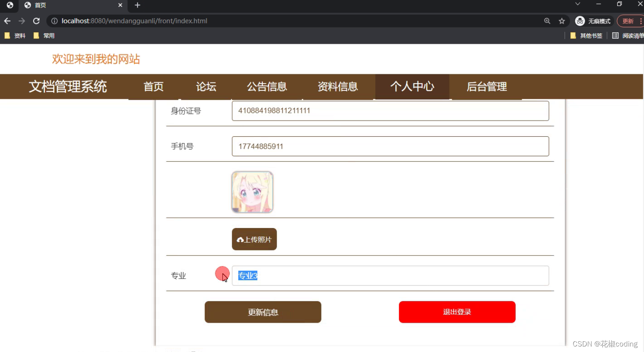Click the browser forward arrow
Screen dimensions: 644x352
(22, 20)
